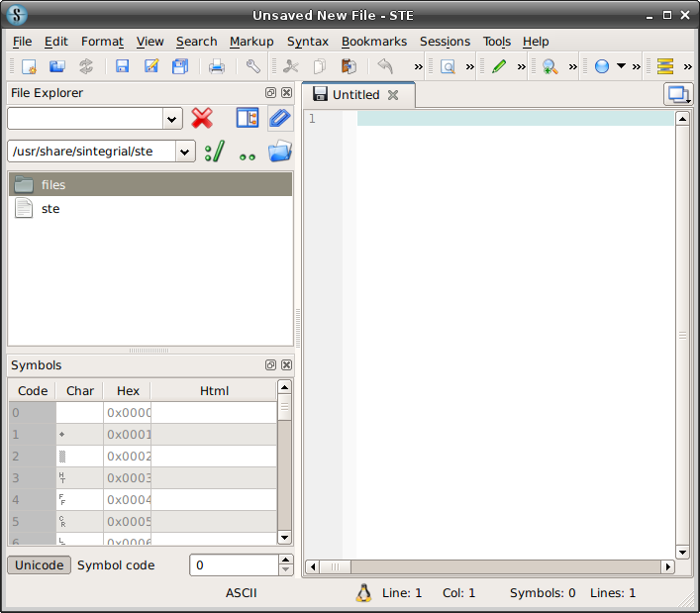Image resolution: width=700 pixels, height=613 pixels.
Task: Float the Symbols panel with its detach icon
Action: tap(270, 364)
